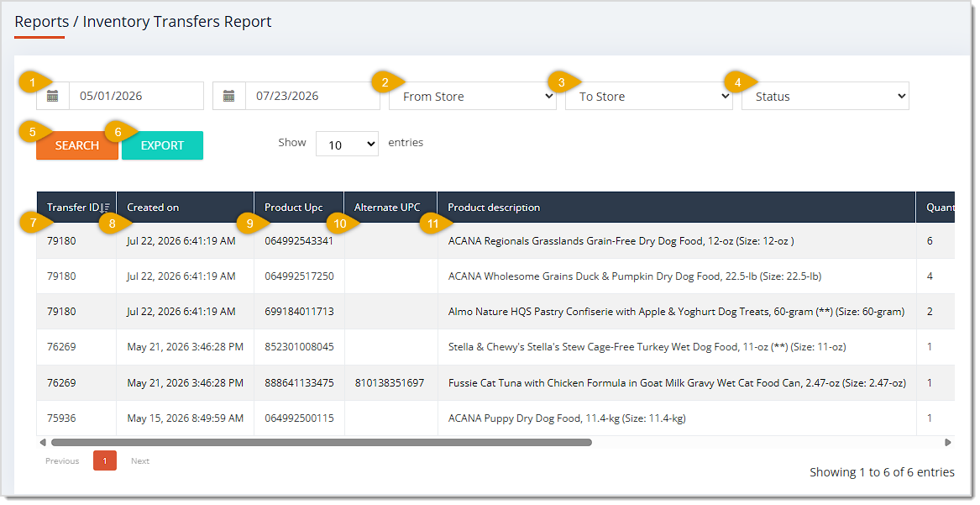The image size is (980, 505).
Task: Click the SEARCH button
Action: (77, 145)
